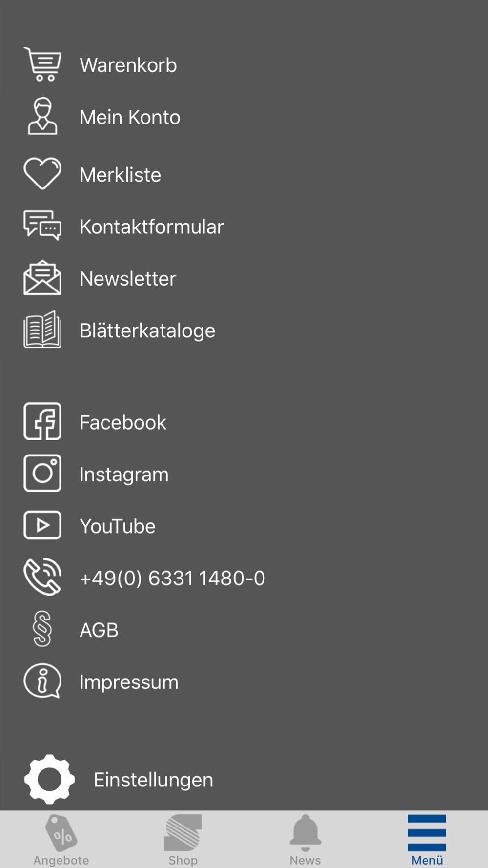
Task: Tap the Instagram camera icon
Action: click(x=42, y=473)
